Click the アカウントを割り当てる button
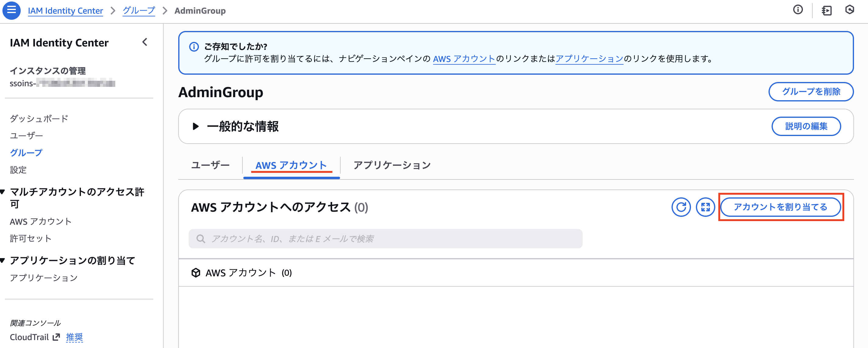Image resolution: width=868 pixels, height=348 pixels. point(781,207)
